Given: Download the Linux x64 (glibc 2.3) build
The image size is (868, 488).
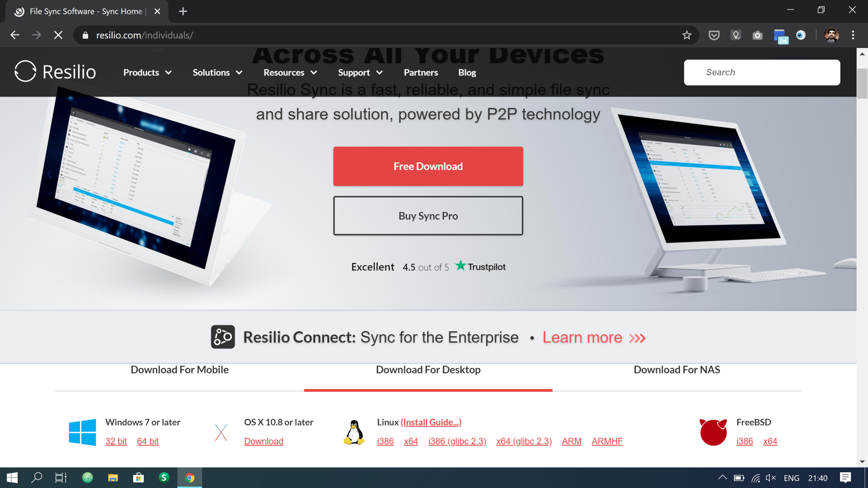Looking at the screenshot, I should [524, 441].
